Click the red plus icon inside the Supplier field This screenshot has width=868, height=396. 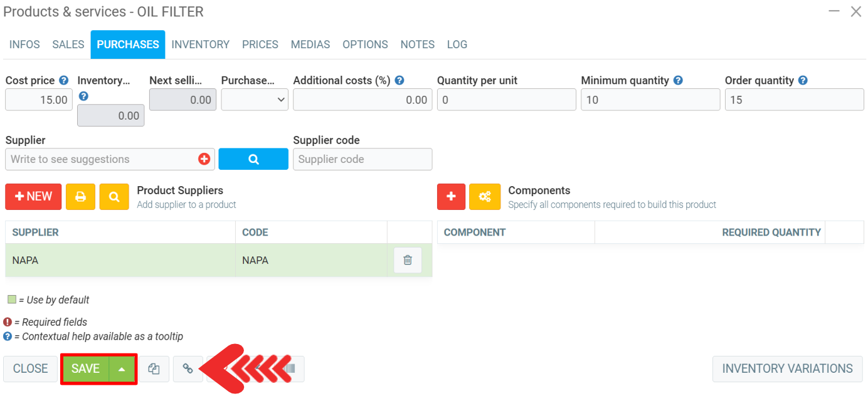(x=204, y=159)
